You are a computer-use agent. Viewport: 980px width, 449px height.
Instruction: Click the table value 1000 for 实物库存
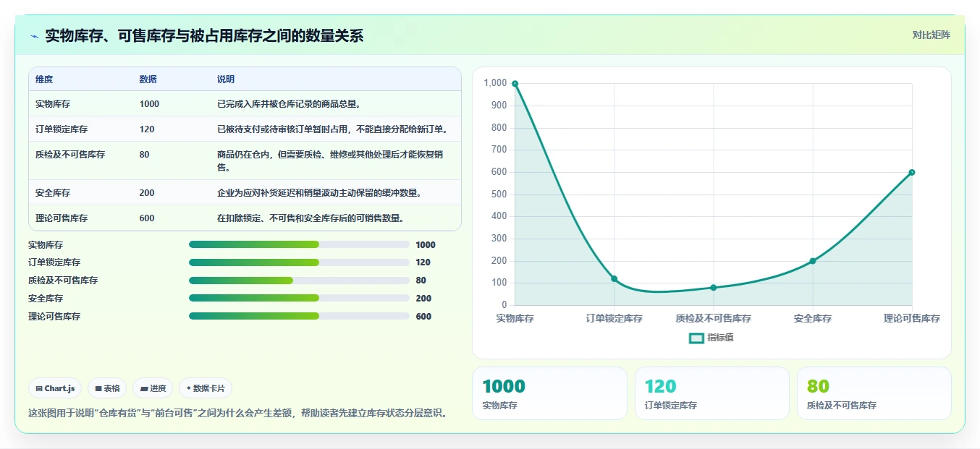149,104
